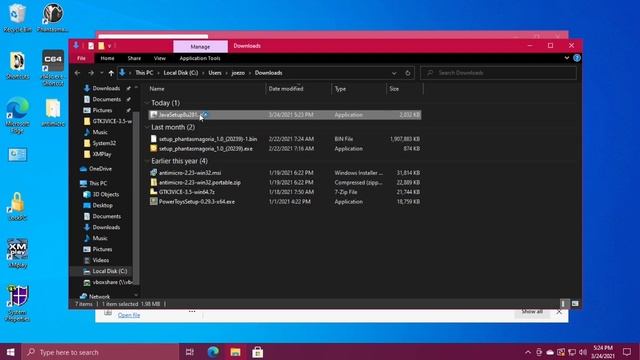The width and height of the screenshot is (640, 360).
Task: Select the antimicro-2.23-win32.msi file
Action: click(284, 173)
